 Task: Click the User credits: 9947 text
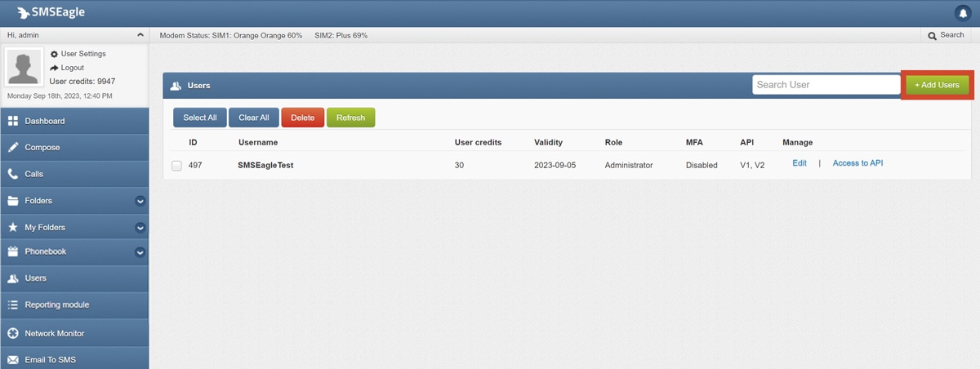82,82
